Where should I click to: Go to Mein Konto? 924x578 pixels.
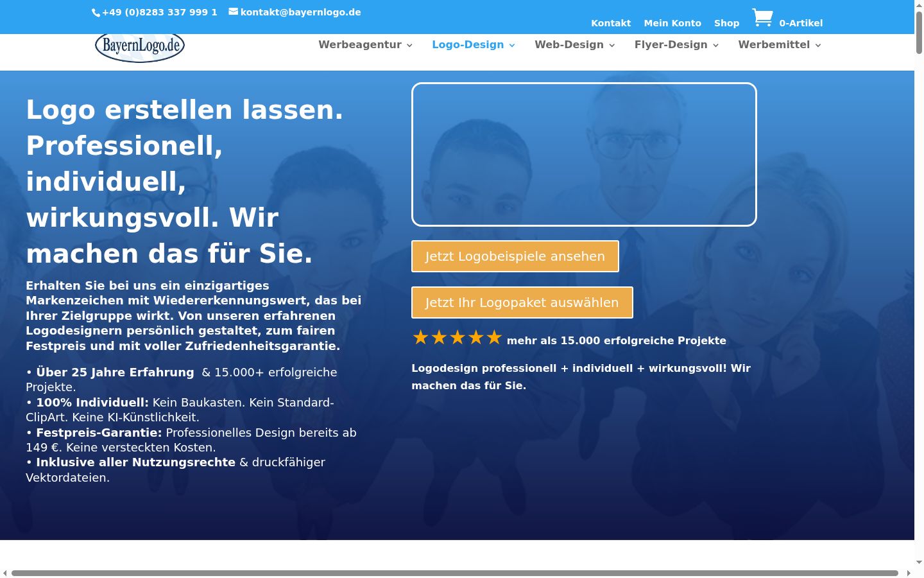672,23
